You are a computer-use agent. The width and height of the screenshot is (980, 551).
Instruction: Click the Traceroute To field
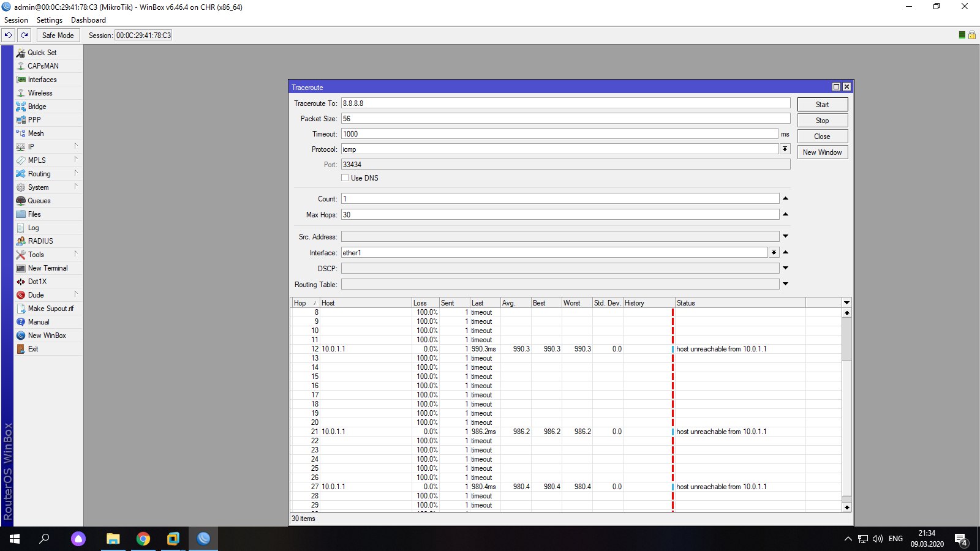[x=565, y=103]
